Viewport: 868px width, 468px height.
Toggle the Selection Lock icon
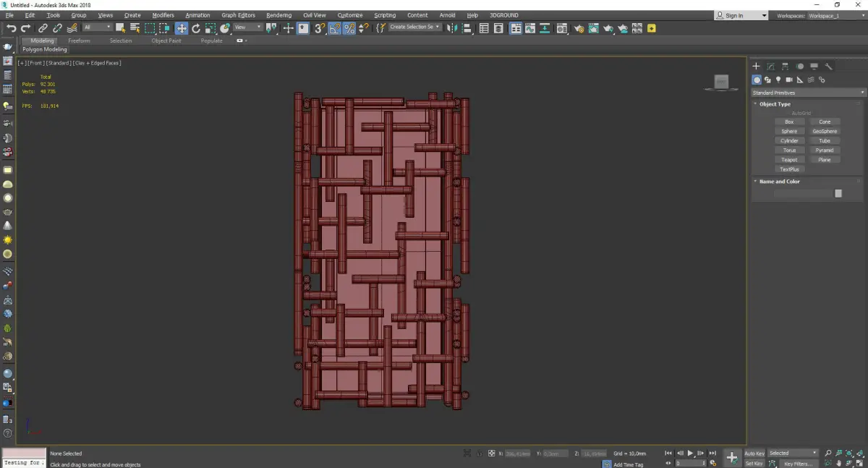(x=479, y=454)
